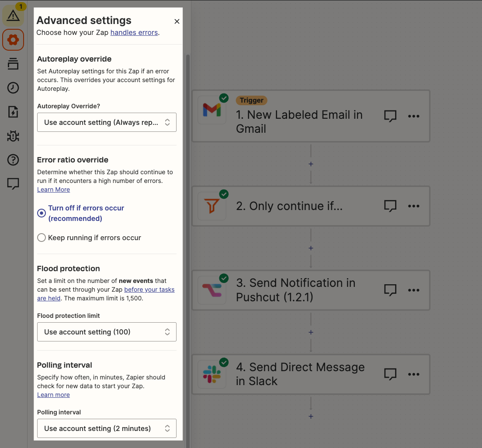The width and height of the screenshot is (482, 448).
Task: Open the handles errors link
Action: 134,33
